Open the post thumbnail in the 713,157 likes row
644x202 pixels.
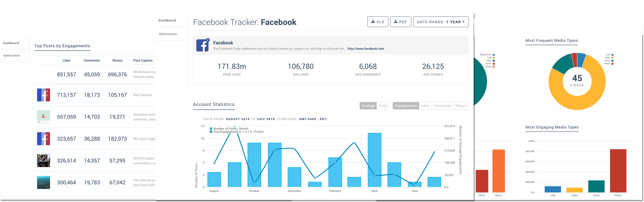[43, 95]
